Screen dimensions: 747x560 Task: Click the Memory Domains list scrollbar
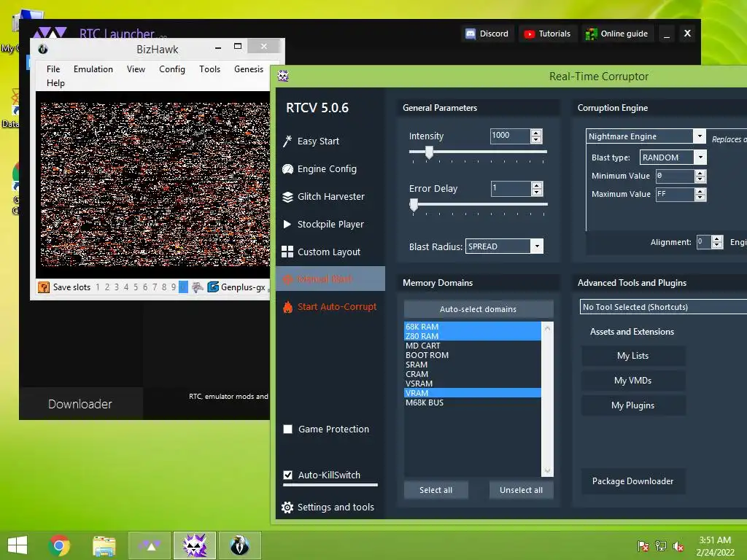pyautogui.click(x=547, y=399)
